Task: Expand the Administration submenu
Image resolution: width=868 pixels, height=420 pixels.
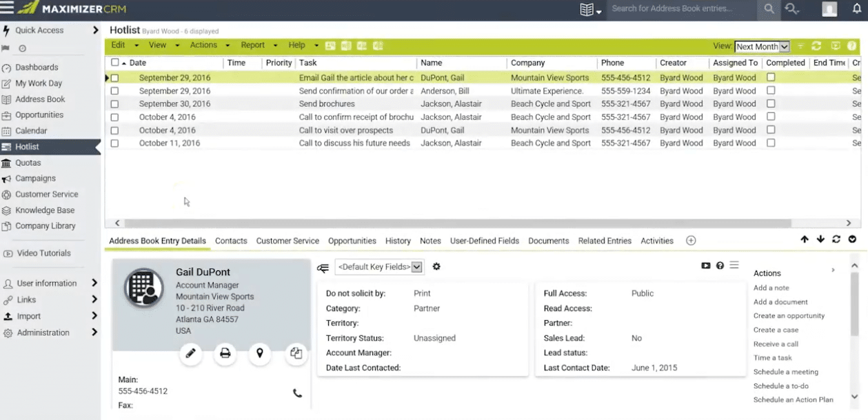Action: [94, 332]
